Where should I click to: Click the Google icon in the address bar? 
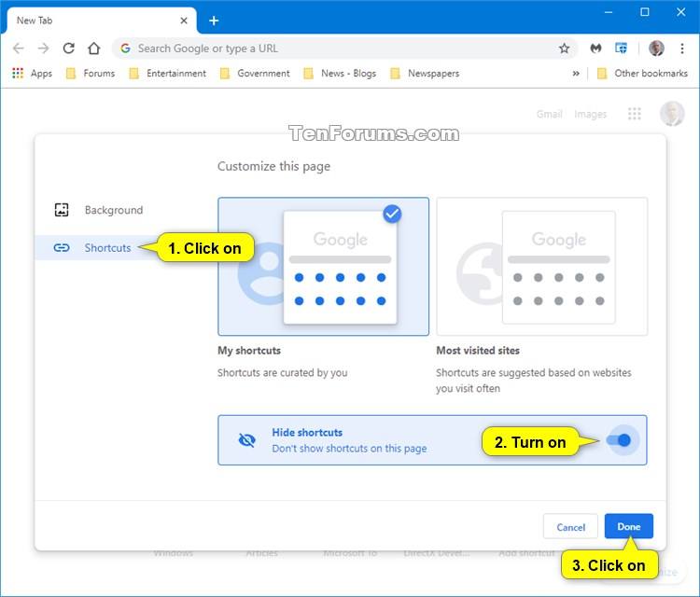(x=125, y=49)
